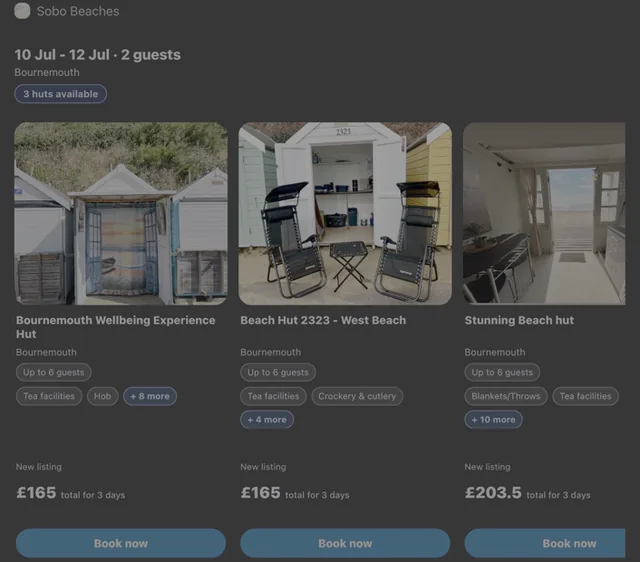Book now Beach Hut 2323 - West Beach
The image size is (640, 562).
coord(345,543)
